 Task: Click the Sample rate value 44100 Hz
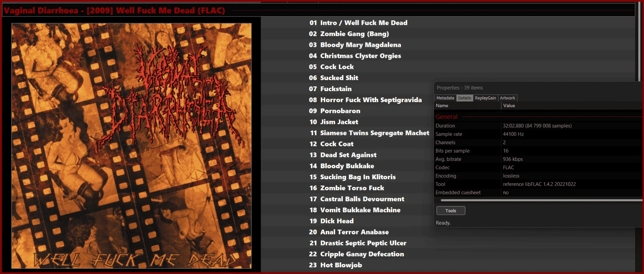coord(513,134)
